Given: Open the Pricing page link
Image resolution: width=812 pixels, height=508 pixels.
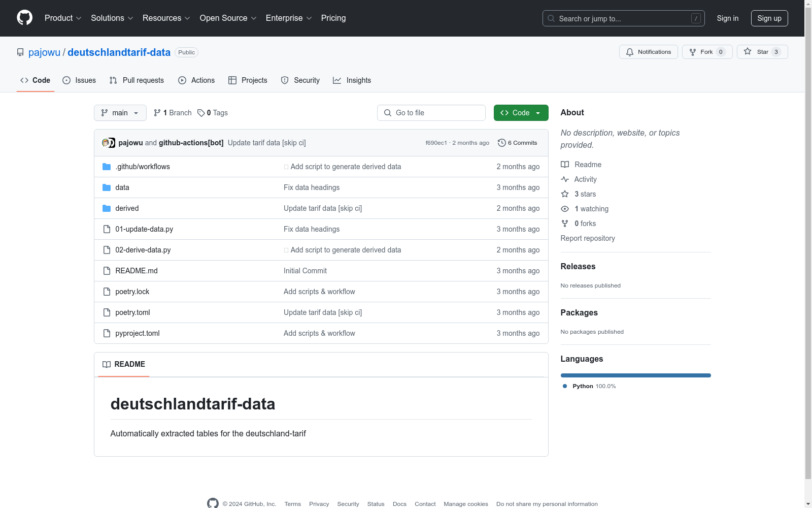Looking at the screenshot, I should (333, 18).
